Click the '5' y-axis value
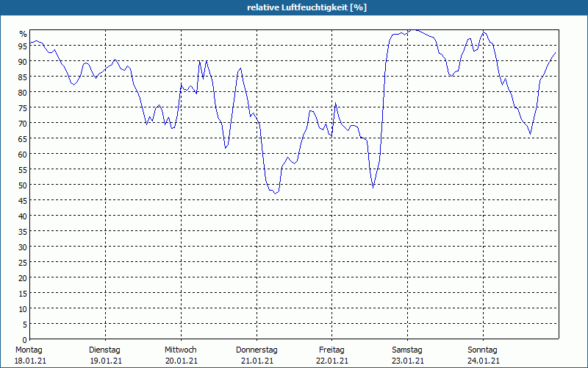This screenshot has height=368, width=588. (25, 325)
